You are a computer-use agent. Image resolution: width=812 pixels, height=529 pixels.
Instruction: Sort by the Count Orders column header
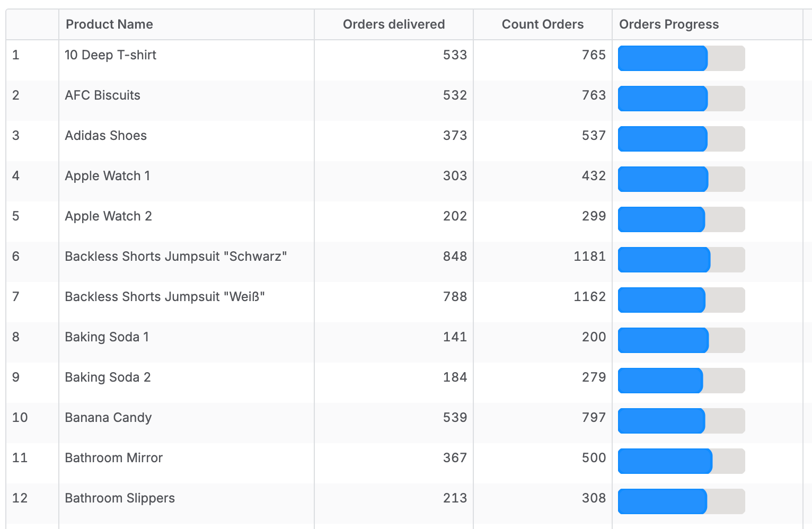point(542,24)
